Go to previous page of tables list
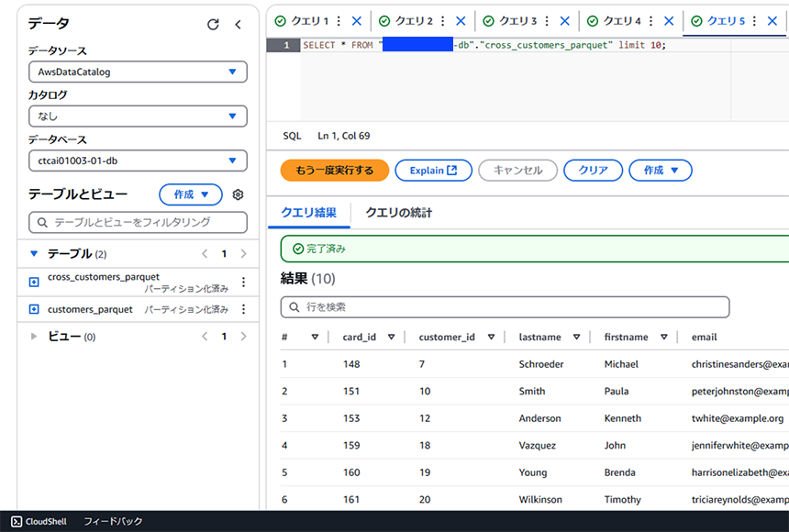This screenshot has height=532, width=789. click(x=205, y=254)
